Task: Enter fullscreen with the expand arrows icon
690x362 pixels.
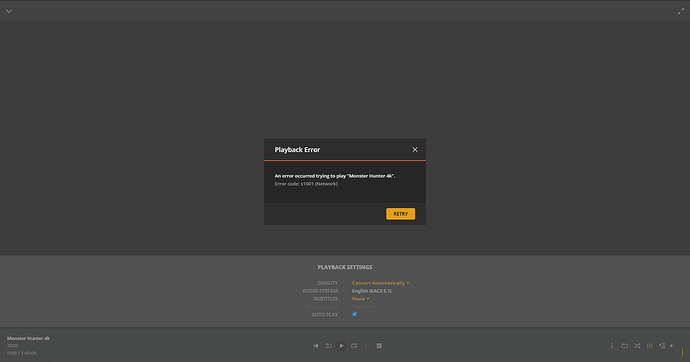Action: tap(681, 11)
